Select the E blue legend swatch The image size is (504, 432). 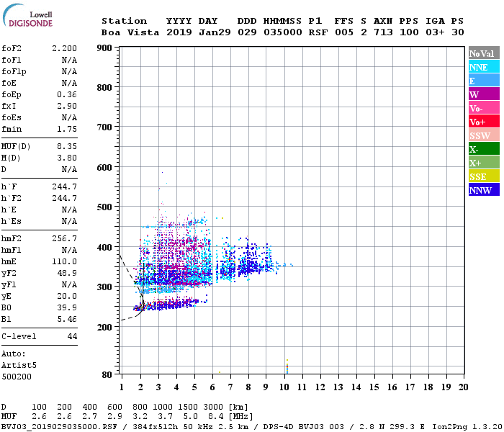tap(484, 81)
